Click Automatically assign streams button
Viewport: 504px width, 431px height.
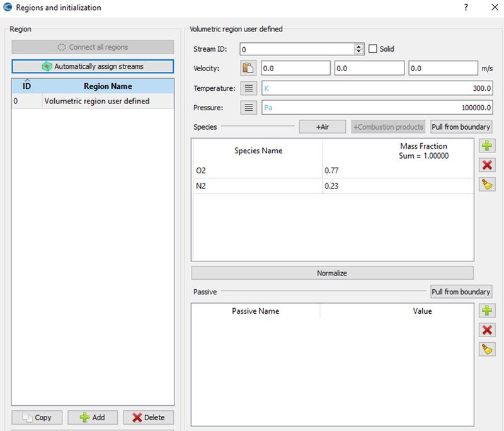tap(93, 66)
